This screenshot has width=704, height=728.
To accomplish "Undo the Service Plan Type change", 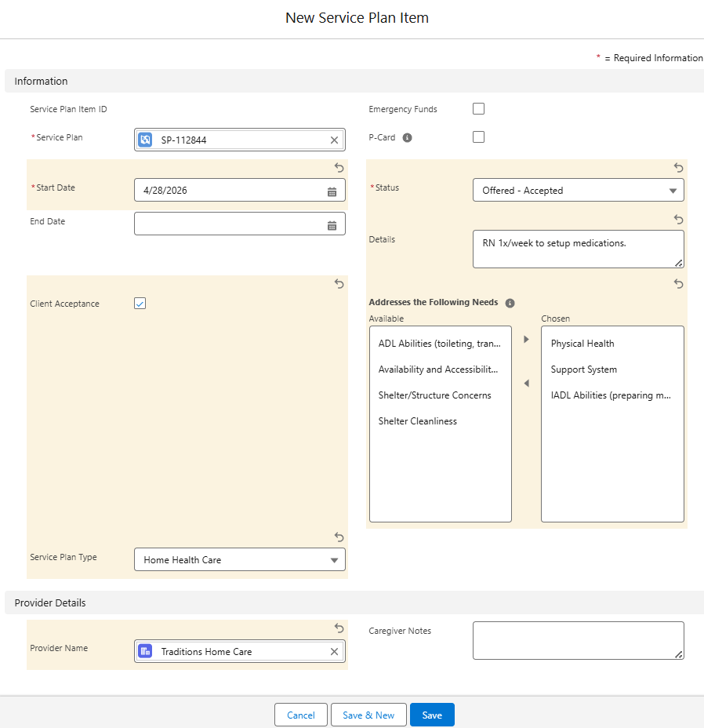I will pyautogui.click(x=339, y=537).
